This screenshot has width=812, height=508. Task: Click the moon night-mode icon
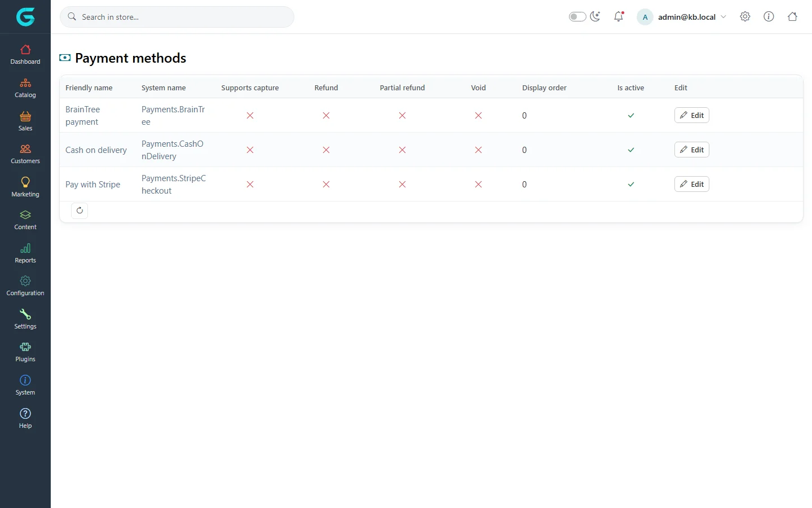point(595,16)
